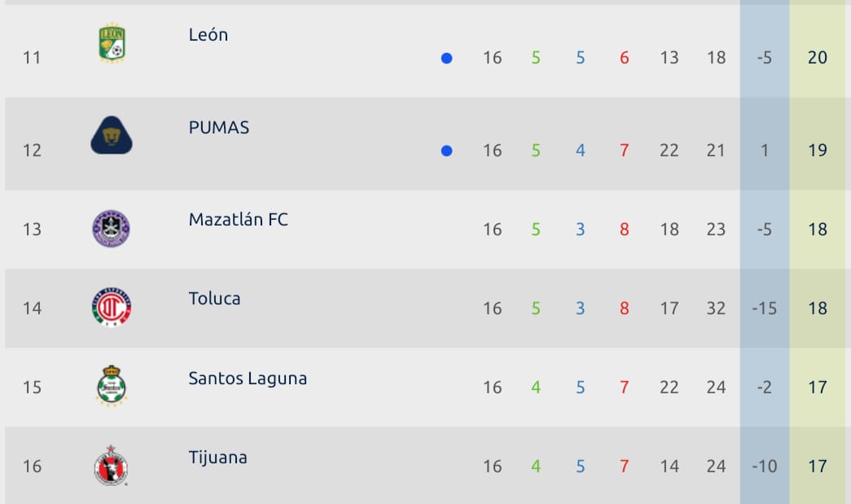Screen dimensions: 851x504
Task: Click the León club crest
Action: point(112,44)
